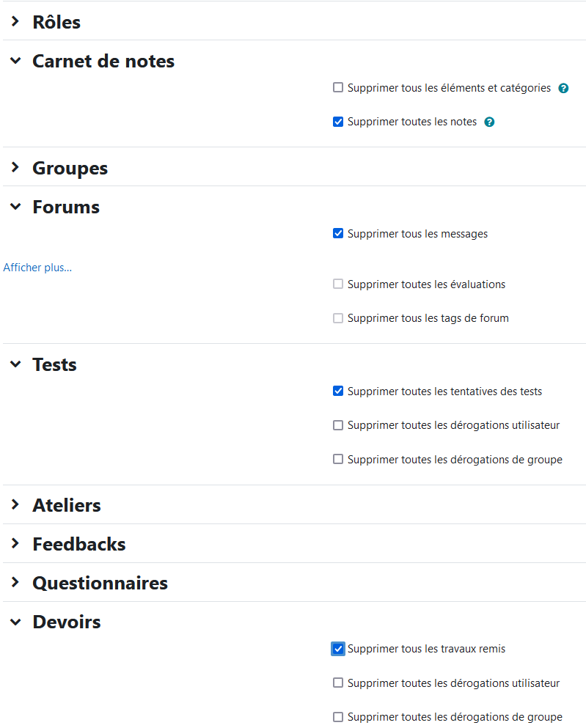Expand the Feedbacks section

coord(15,543)
